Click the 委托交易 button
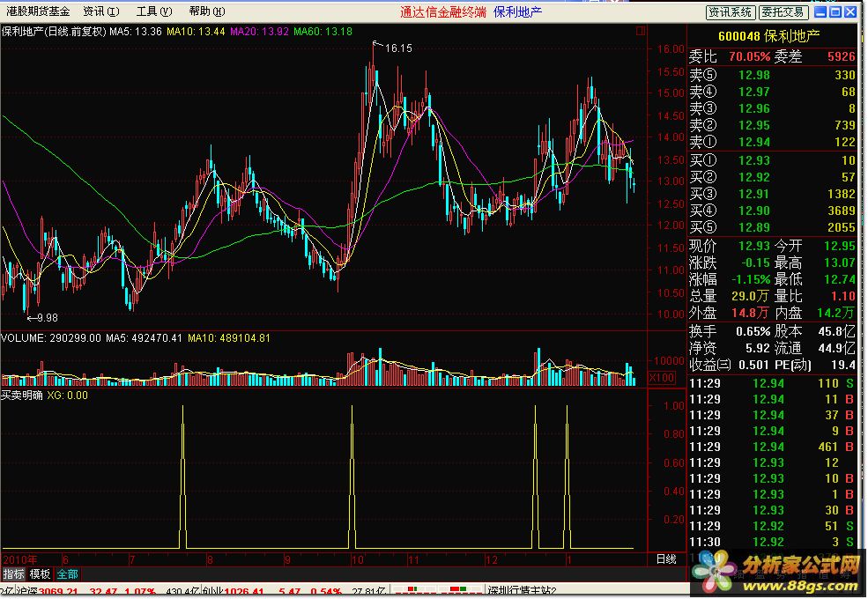The width and height of the screenshot is (868, 599). point(783,12)
